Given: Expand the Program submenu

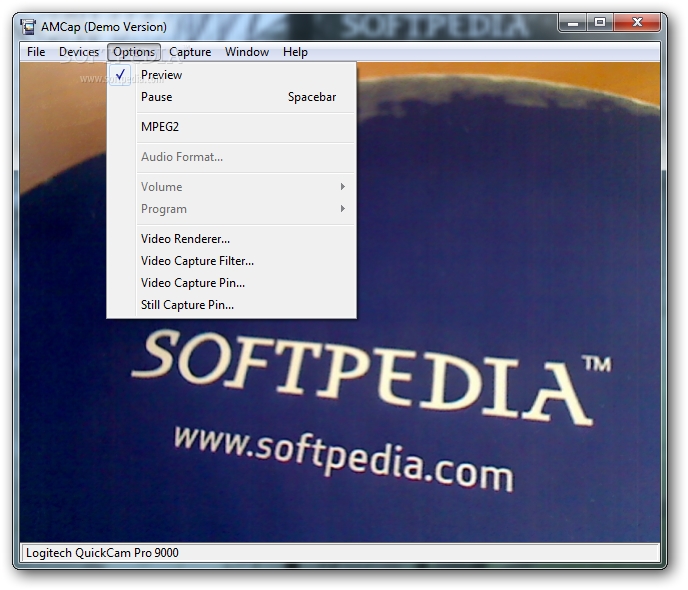Looking at the screenshot, I should tap(232, 209).
